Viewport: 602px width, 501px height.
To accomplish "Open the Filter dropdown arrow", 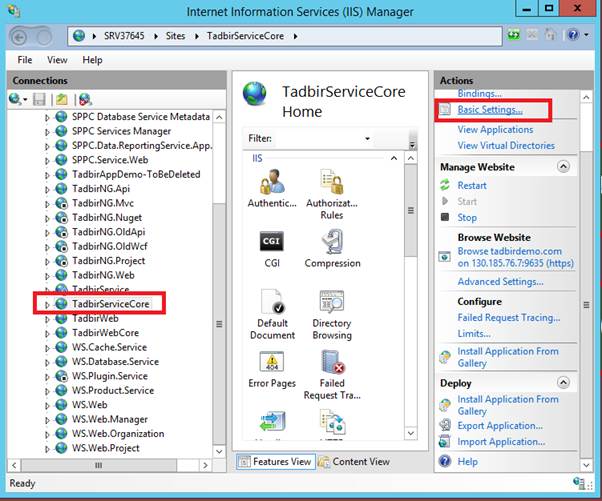I will click(x=367, y=139).
